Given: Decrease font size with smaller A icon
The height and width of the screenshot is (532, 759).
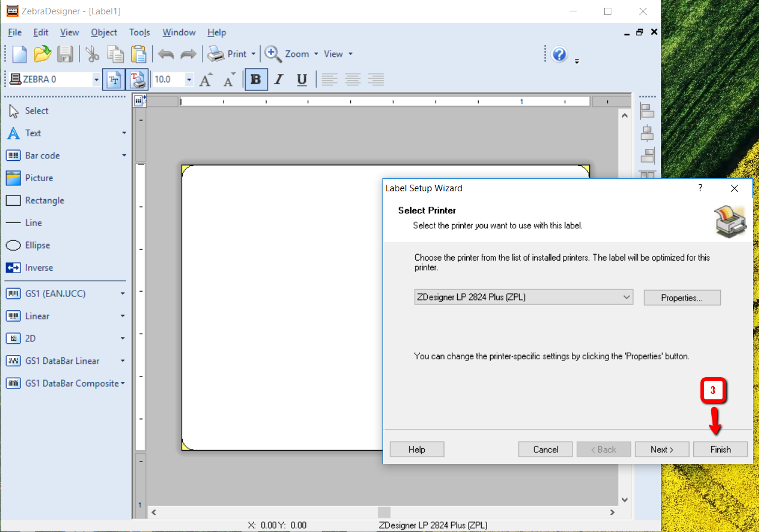Looking at the screenshot, I should click(x=229, y=80).
